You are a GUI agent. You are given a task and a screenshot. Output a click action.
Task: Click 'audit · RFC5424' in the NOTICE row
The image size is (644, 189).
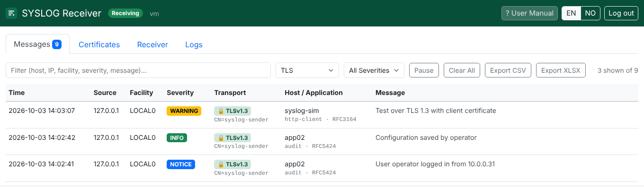click(x=310, y=173)
